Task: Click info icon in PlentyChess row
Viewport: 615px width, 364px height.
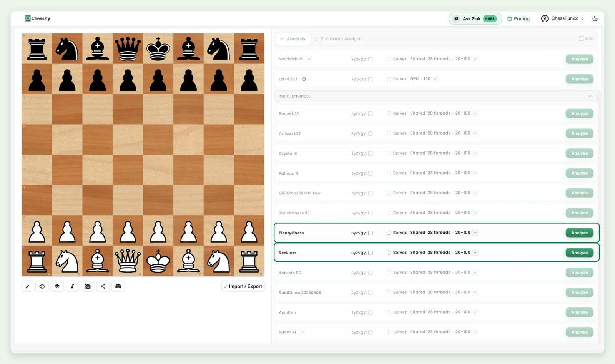Action: [x=389, y=233]
